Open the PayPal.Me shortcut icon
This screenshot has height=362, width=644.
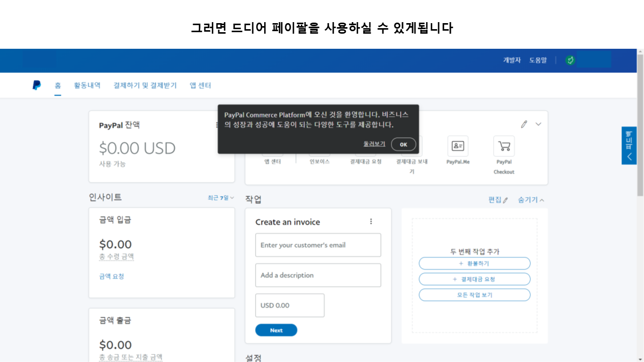click(x=458, y=146)
